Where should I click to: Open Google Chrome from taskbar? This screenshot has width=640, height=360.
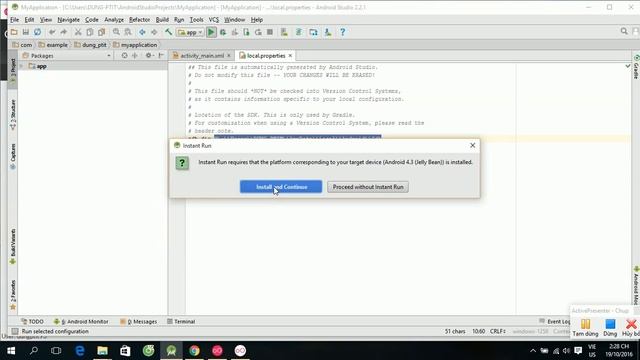pos(194,351)
